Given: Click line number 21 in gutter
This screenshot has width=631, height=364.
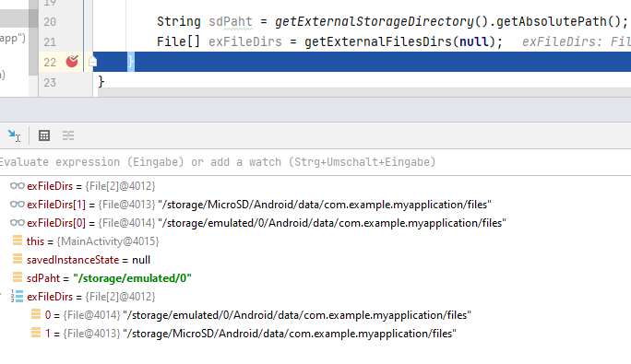Looking at the screenshot, I should (x=50, y=41).
